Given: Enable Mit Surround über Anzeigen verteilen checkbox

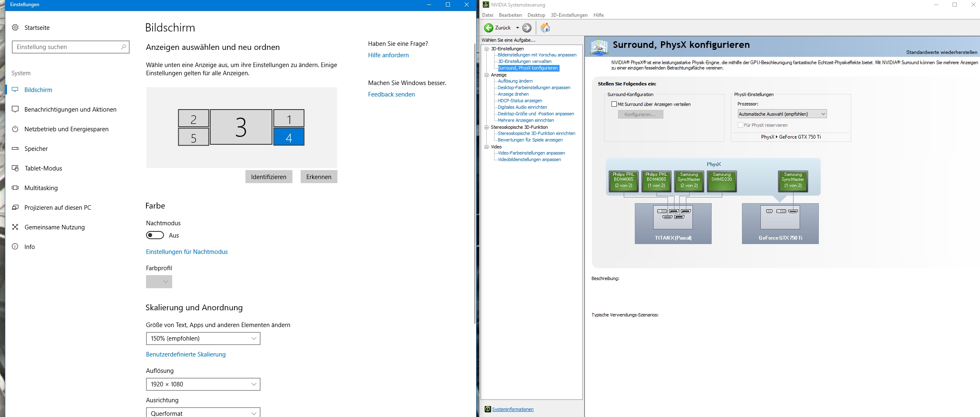Looking at the screenshot, I should click(614, 104).
